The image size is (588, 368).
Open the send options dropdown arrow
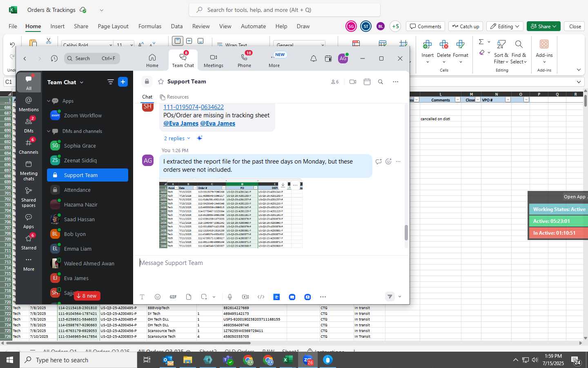(400, 297)
